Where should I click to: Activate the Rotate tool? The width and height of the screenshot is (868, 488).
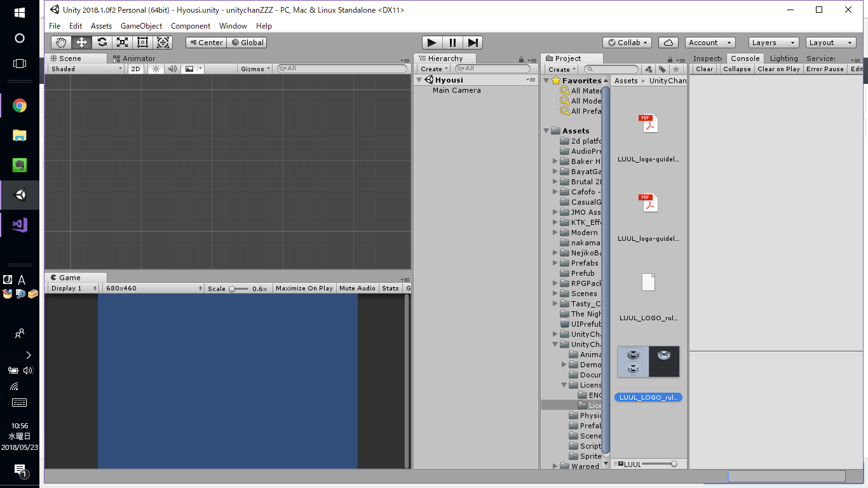pos(101,42)
